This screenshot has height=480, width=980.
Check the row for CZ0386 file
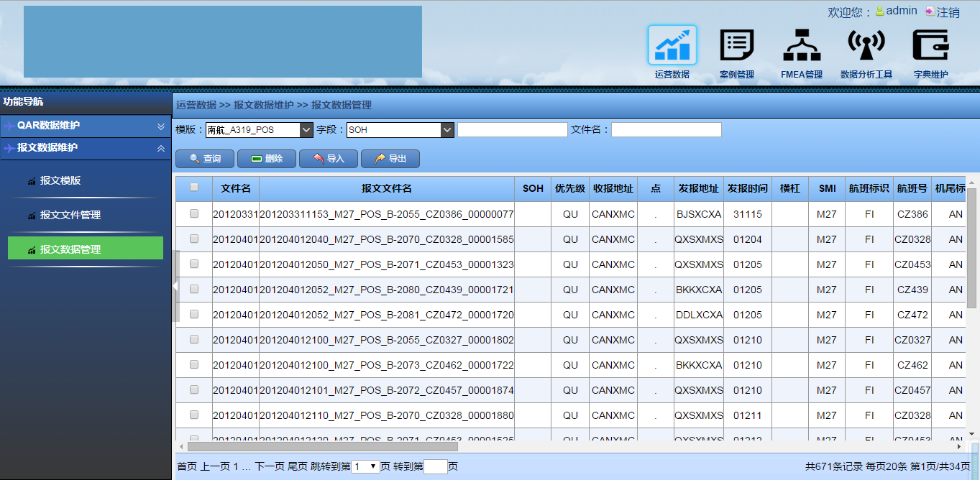point(194,213)
